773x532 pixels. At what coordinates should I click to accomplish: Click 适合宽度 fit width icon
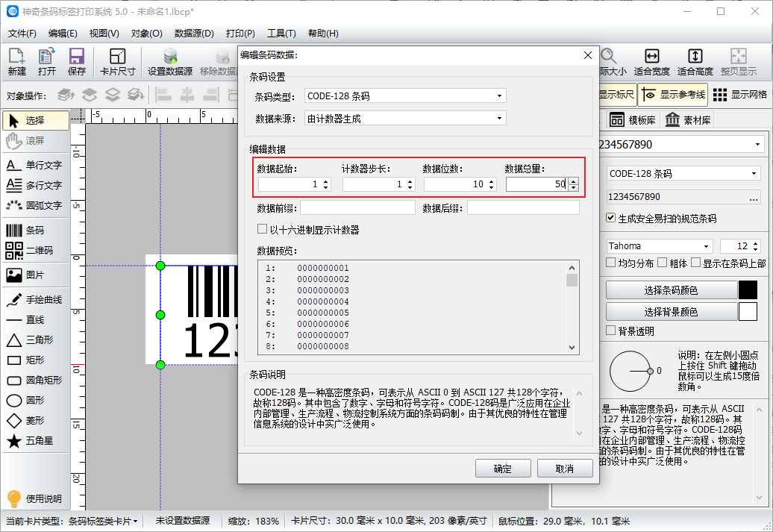coord(651,62)
